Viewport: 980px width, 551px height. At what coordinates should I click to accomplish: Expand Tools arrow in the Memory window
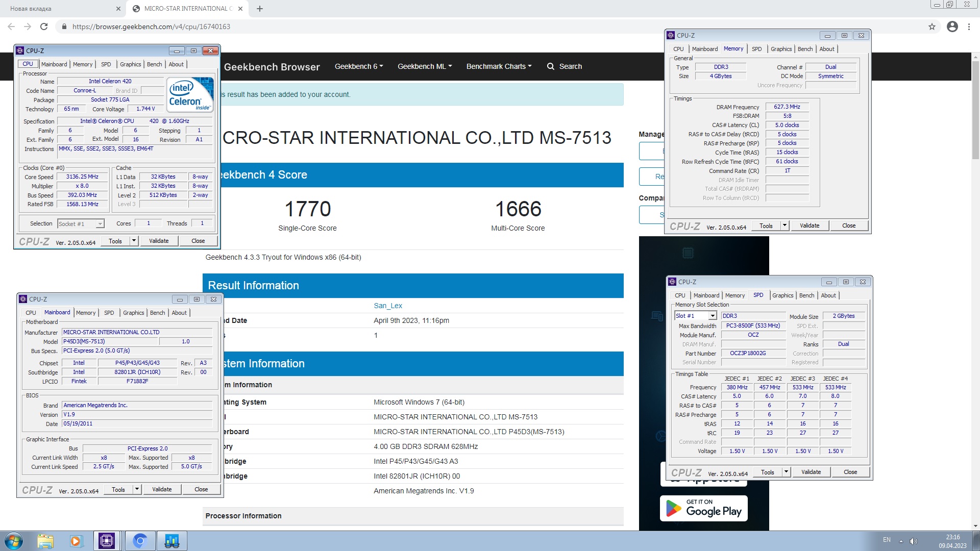pos(785,226)
